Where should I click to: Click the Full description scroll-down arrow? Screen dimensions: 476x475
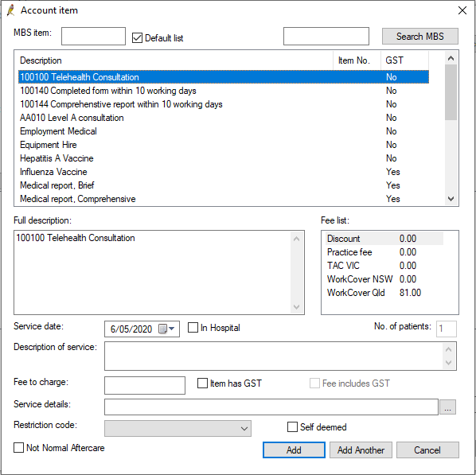point(297,307)
